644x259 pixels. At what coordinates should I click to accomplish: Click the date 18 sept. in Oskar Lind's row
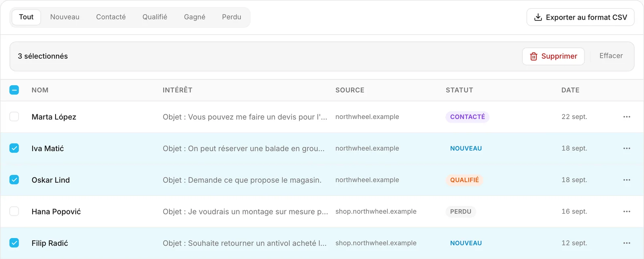coord(574,180)
